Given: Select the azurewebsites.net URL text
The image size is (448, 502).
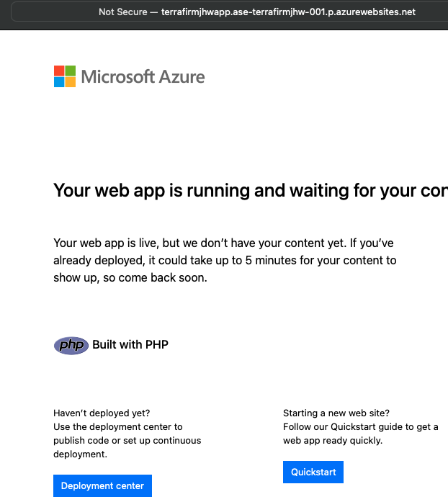Looking at the screenshot, I should 288,12.
